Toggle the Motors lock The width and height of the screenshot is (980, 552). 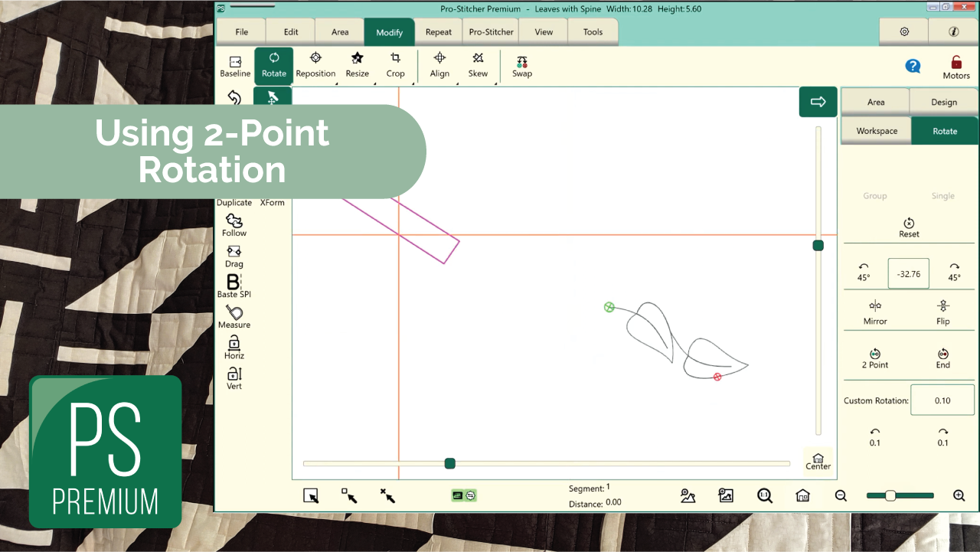tap(956, 67)
